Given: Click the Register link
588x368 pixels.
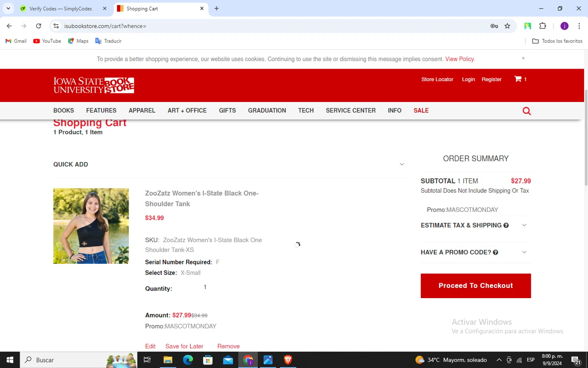Looking at the screenshot, I should pyautogui.click(x=492, y=79).
